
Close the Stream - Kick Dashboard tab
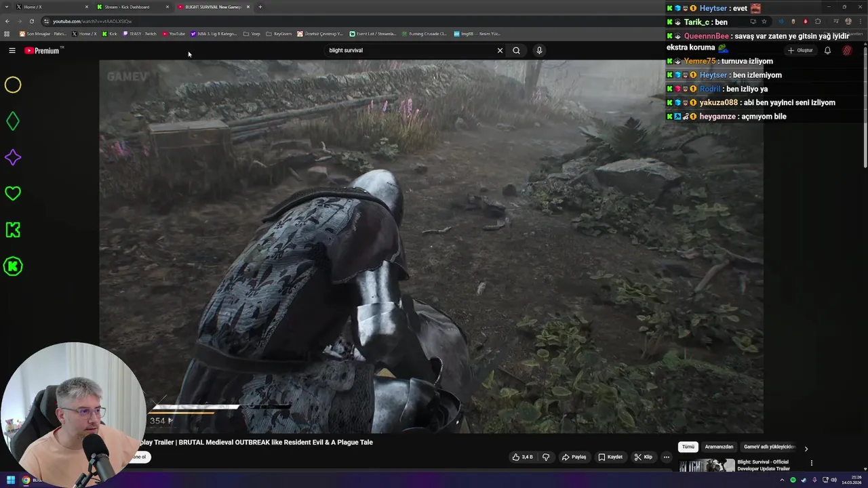coord(167,7)
